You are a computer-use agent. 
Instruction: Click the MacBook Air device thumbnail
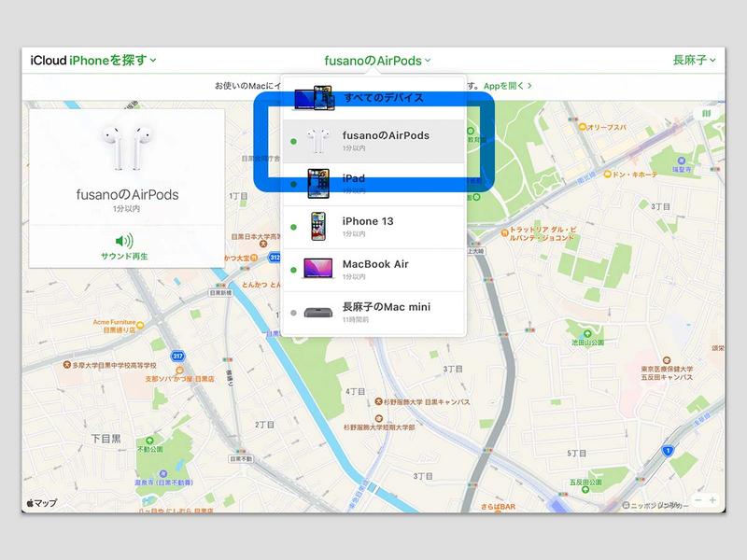[317, 269]
